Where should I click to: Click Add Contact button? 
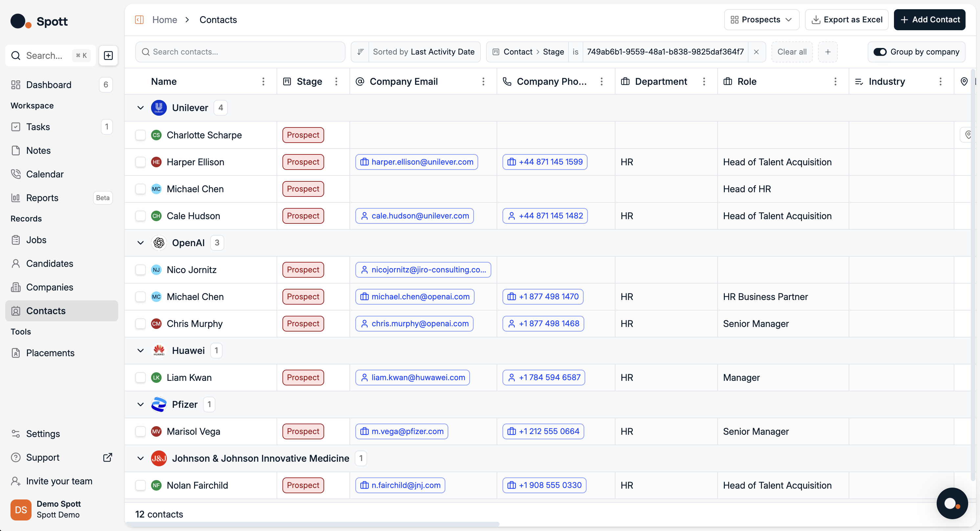929,20
